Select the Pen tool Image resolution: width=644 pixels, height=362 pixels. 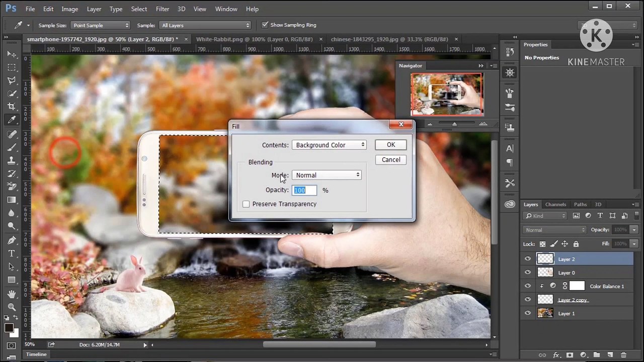11,240
